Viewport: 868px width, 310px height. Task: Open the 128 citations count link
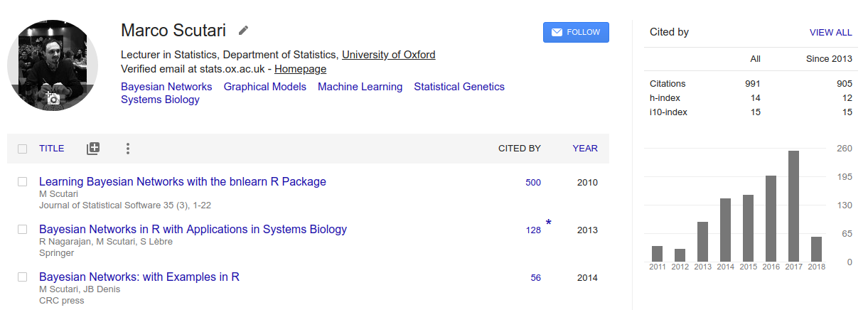[x=533, y=230]
